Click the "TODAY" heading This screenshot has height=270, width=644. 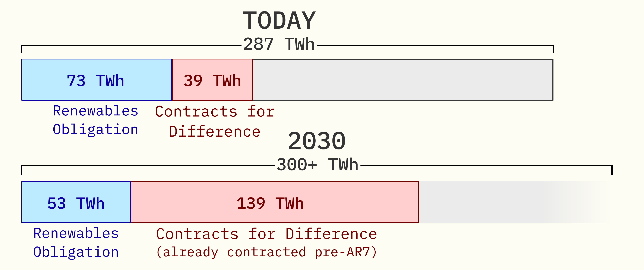[x=279, y=21]
